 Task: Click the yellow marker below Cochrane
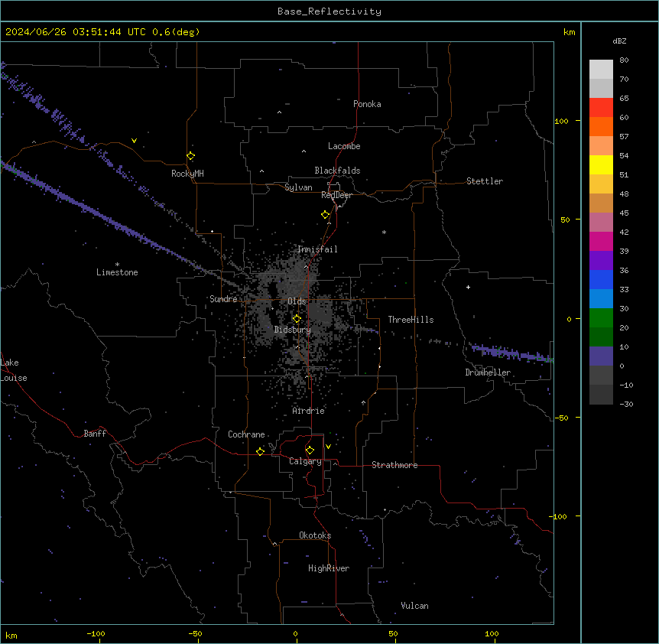260,451
